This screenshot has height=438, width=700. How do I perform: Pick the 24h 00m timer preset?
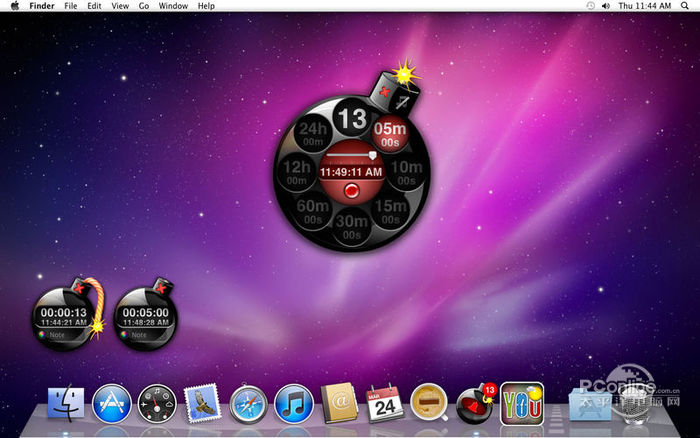314,134
